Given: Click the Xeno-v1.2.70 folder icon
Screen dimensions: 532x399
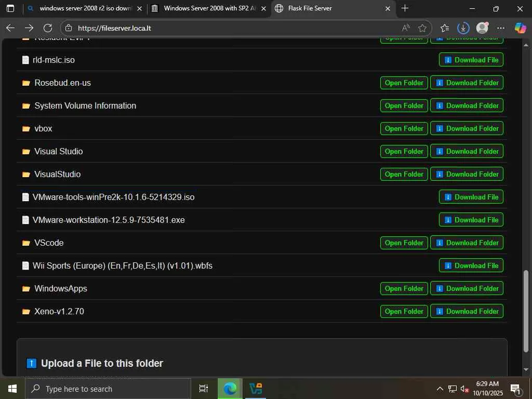Looking at the screenshot, I should 26,312.
